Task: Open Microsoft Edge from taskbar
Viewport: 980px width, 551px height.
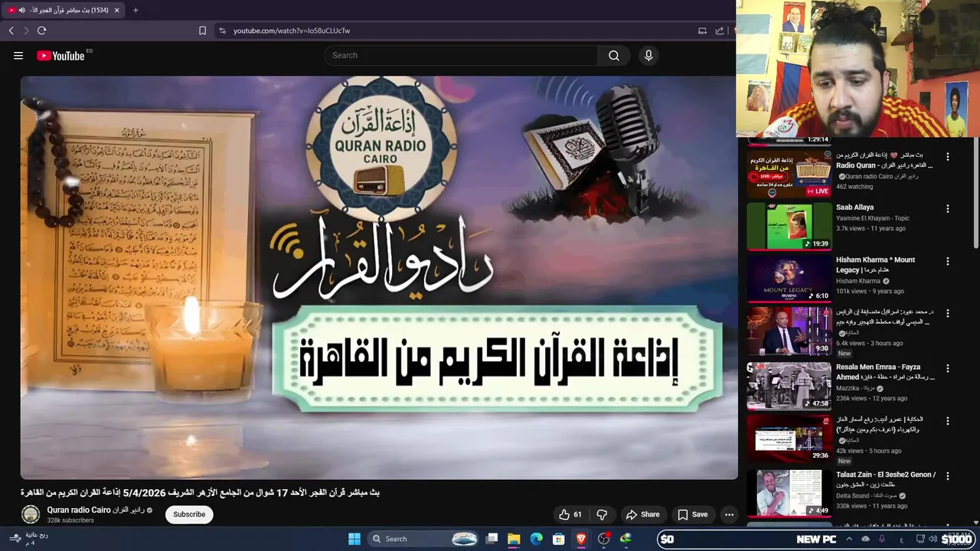Action: coord(536,539)
